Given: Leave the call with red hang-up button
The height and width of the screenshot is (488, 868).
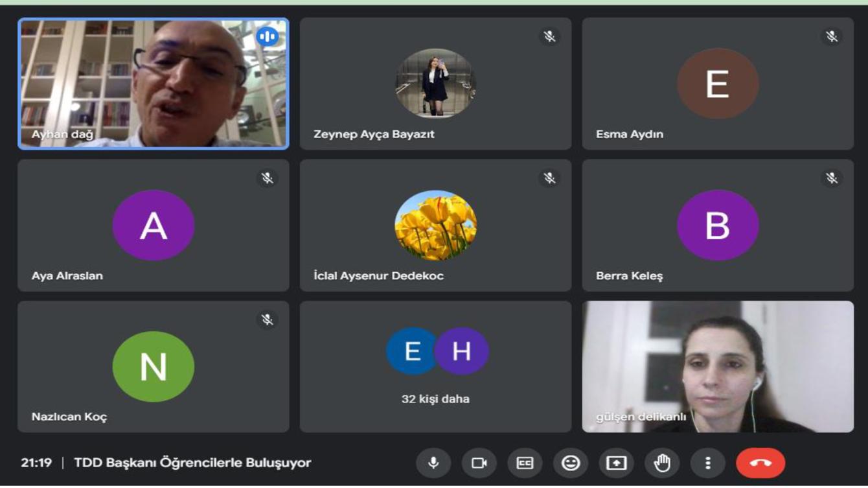Looking at the screenshot, I should tap(760, 463).
